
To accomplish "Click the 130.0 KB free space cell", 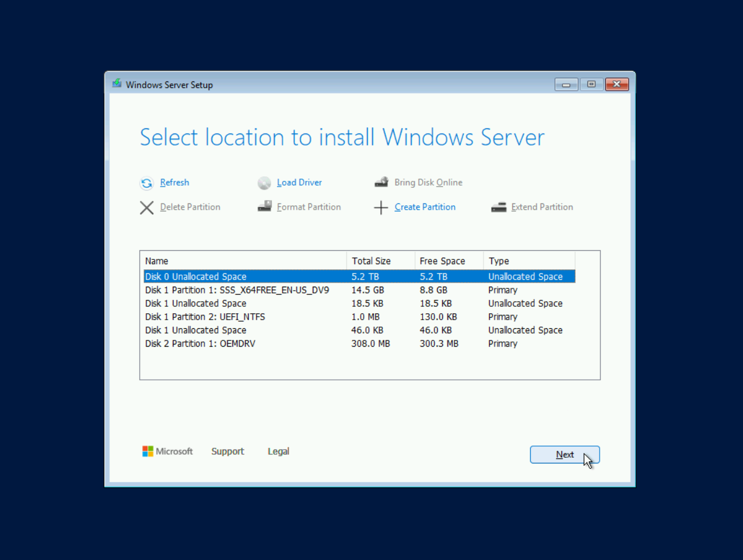I will coord(438,317).
